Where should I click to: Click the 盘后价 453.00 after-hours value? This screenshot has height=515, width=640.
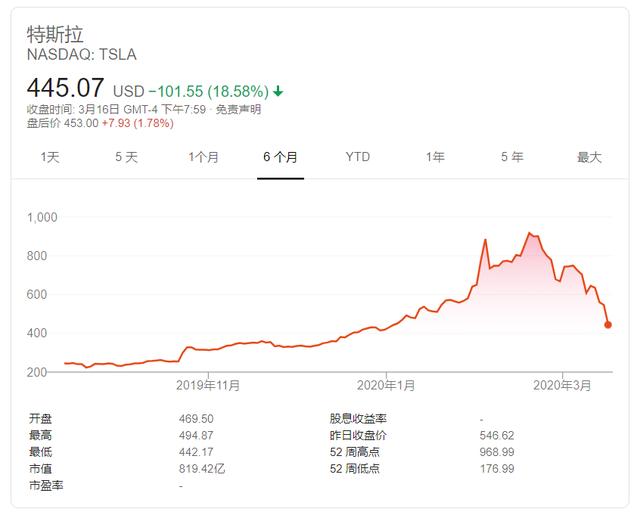(81, 123)
